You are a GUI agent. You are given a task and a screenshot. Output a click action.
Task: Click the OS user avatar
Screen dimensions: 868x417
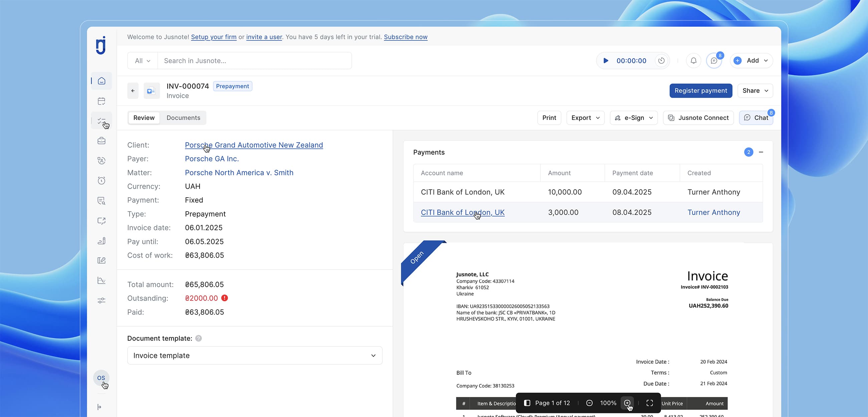(101, 378)
